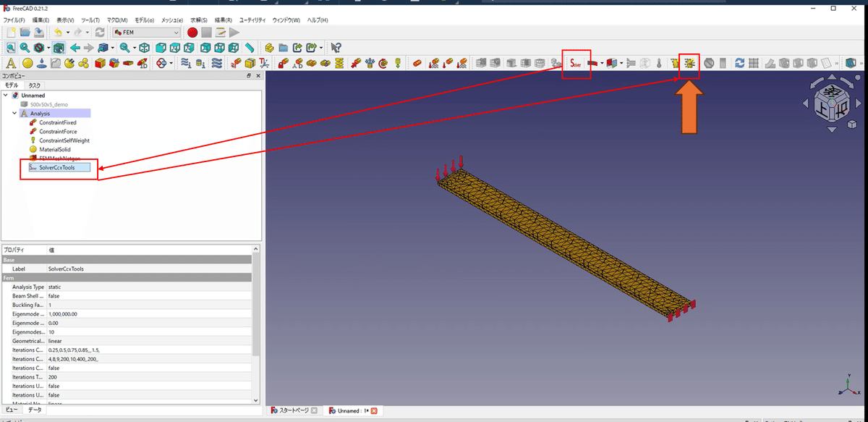Select ConstraintSelfWeight in the model tree

64,140
